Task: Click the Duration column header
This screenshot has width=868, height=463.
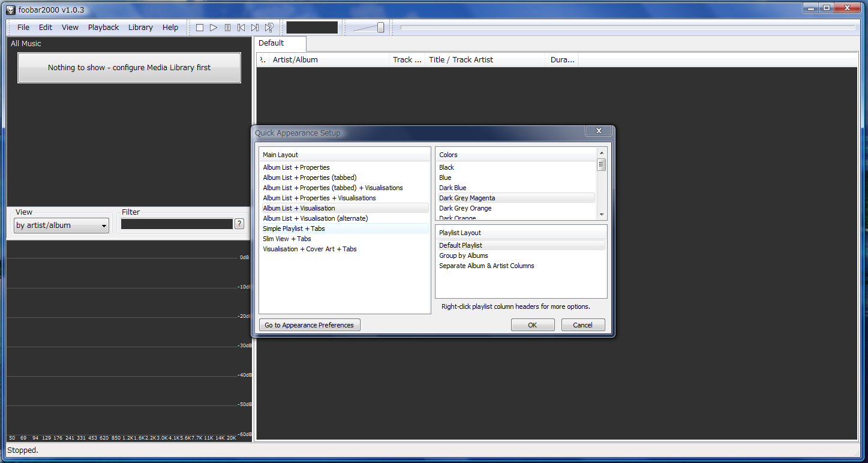Action: click(x=563, y=60)
